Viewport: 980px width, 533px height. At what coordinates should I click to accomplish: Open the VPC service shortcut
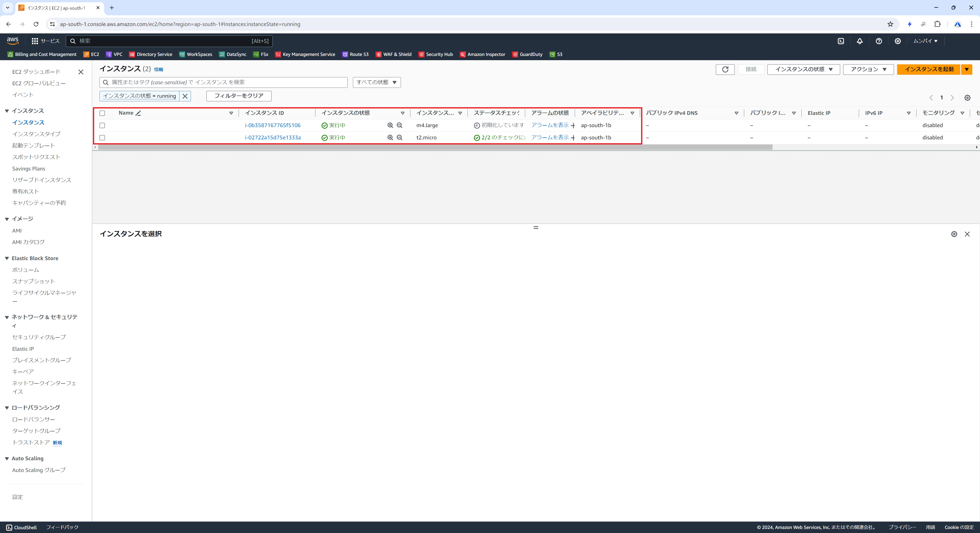[x=114, y=54]
